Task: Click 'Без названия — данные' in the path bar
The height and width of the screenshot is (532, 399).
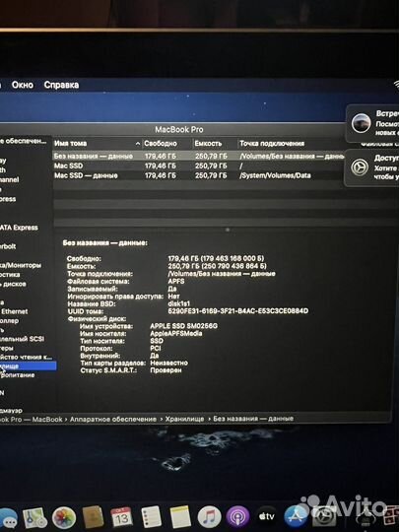Action: click(x=253, y=419)
